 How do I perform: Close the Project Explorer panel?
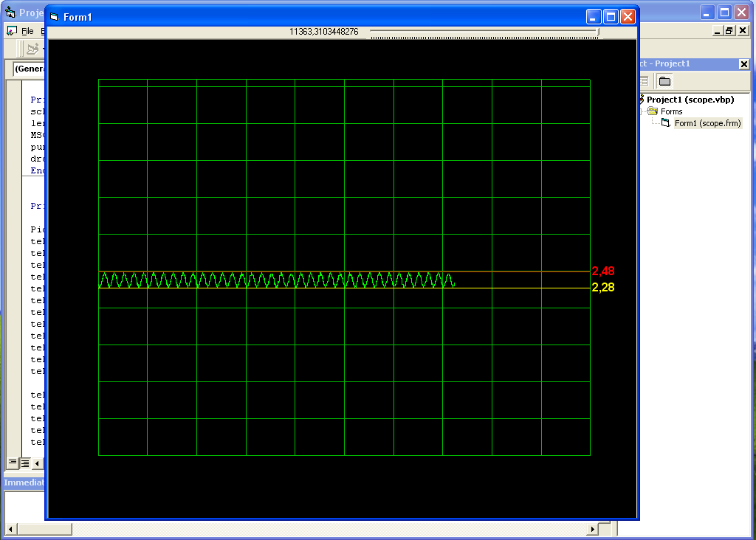743,64
